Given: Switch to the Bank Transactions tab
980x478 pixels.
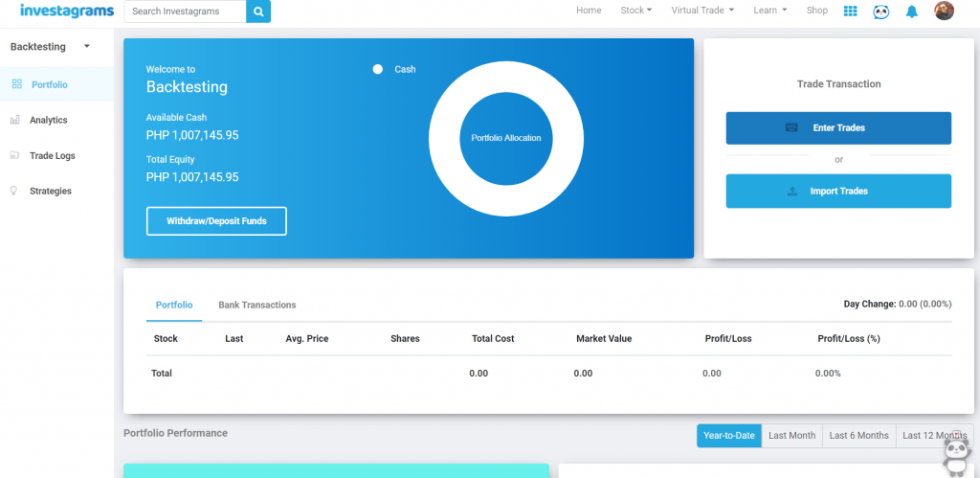Looking at the screenshot, I should click(256, 305).
